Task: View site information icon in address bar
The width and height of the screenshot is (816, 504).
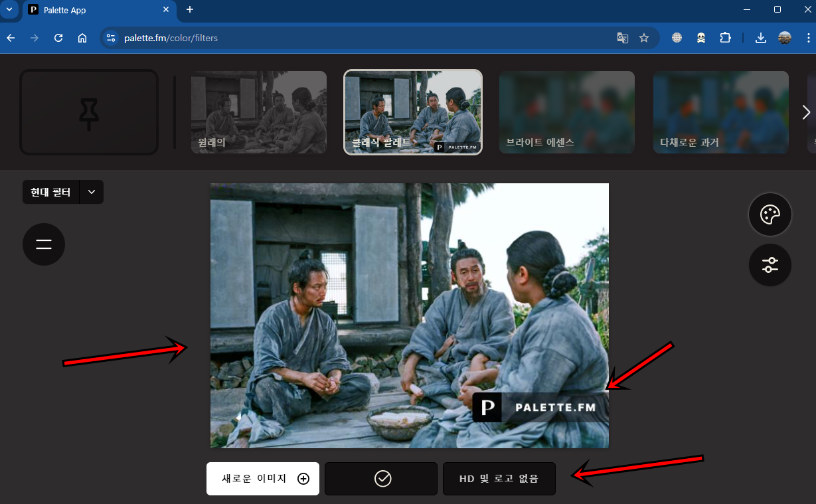Action: (111, 38)
